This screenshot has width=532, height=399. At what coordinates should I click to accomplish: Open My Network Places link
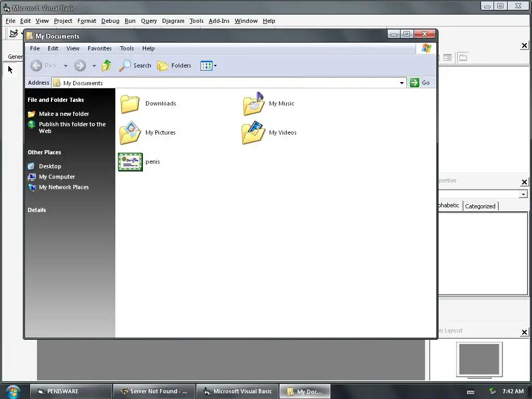(x=64, y=187)
